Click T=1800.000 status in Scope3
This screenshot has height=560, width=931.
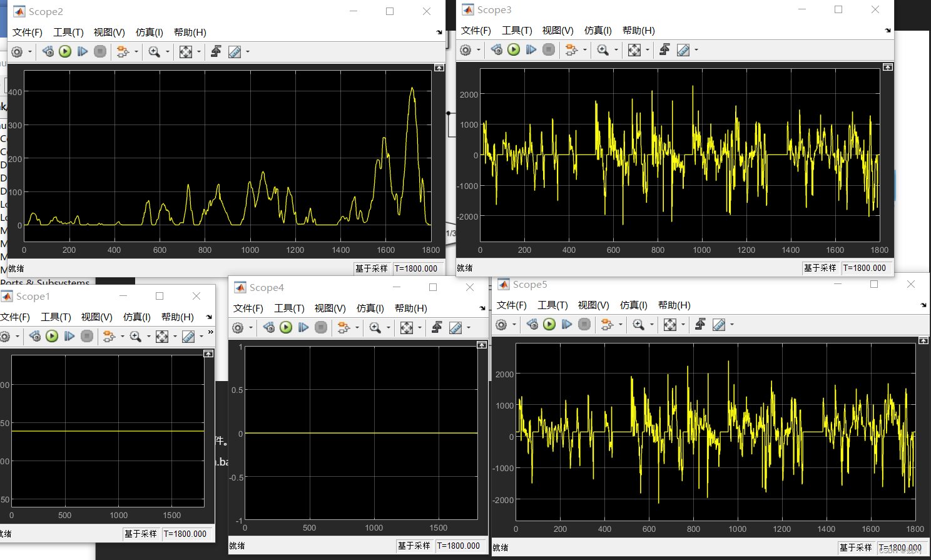click(865, 268)
